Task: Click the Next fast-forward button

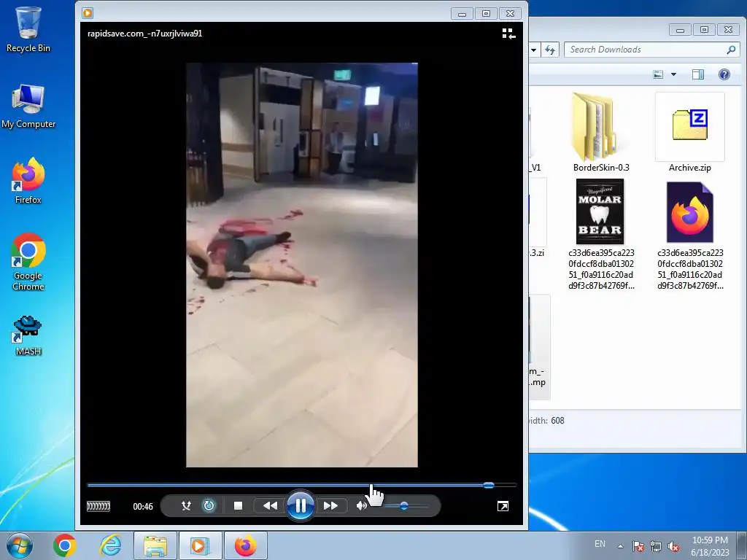Action: click(x=330, y=506)
